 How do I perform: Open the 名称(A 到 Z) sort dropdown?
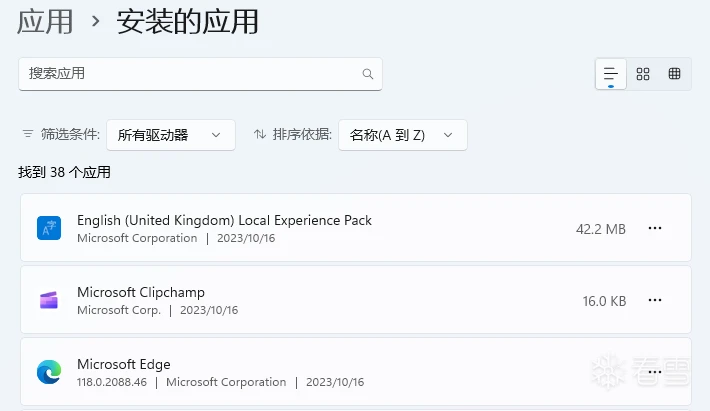click(403, 135)
